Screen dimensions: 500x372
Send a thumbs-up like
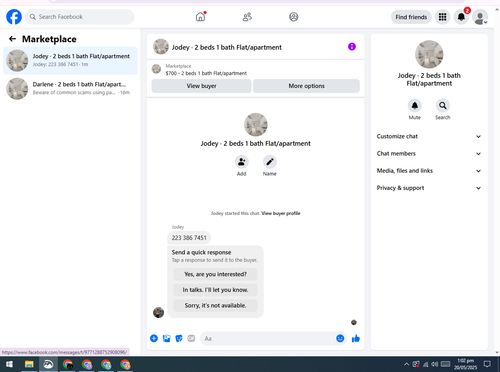[x=356, y=338]
